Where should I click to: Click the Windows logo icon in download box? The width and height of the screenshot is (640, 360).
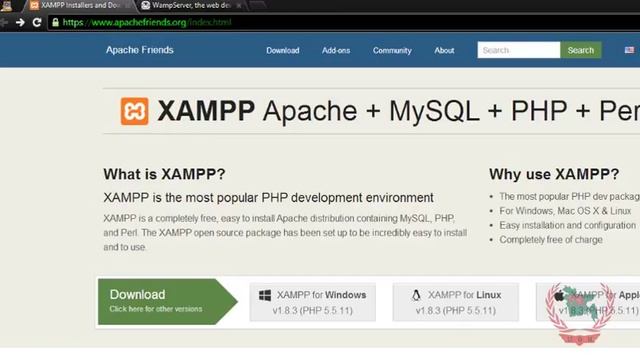coord(265,296)
